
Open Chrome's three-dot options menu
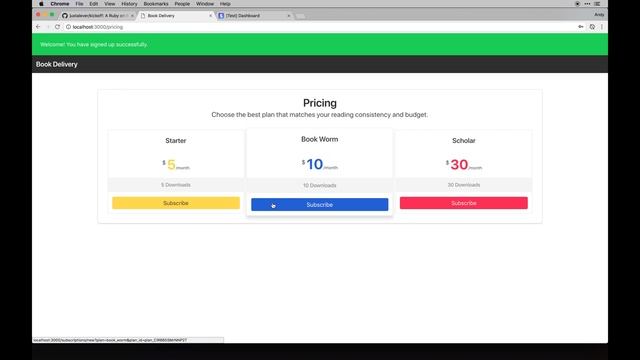click(602, 27)
